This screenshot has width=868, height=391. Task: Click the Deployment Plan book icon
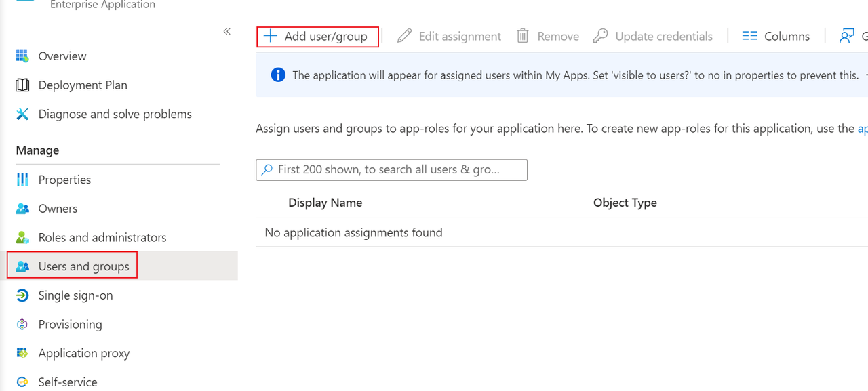[x=22, y=85]
